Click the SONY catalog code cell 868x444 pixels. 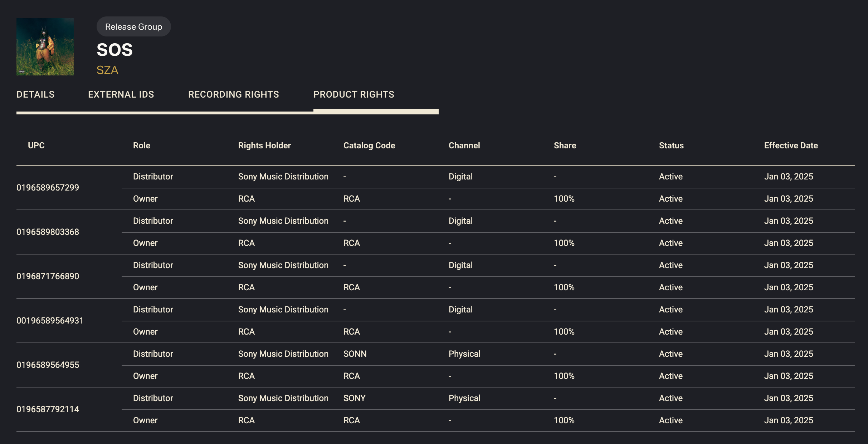[354, 398]
